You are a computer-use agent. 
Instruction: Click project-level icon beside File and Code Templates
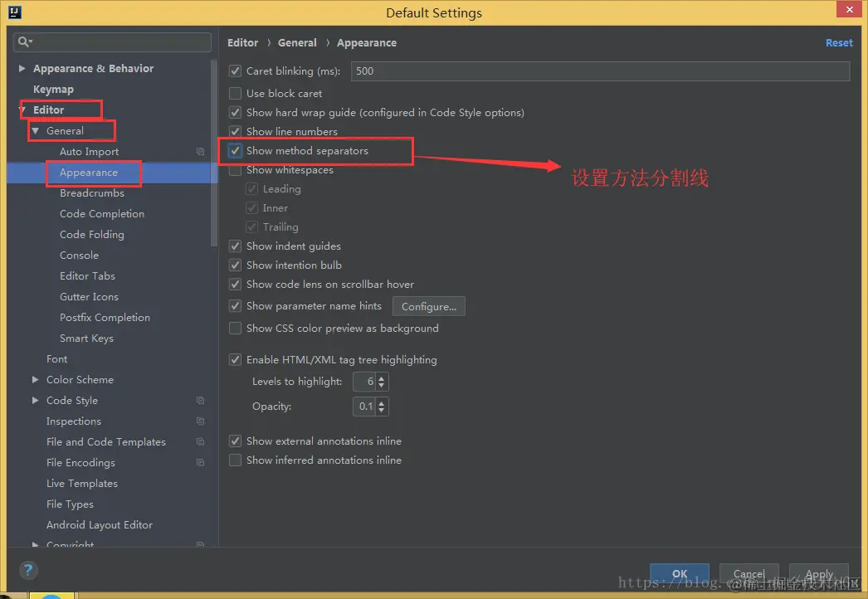200,441
